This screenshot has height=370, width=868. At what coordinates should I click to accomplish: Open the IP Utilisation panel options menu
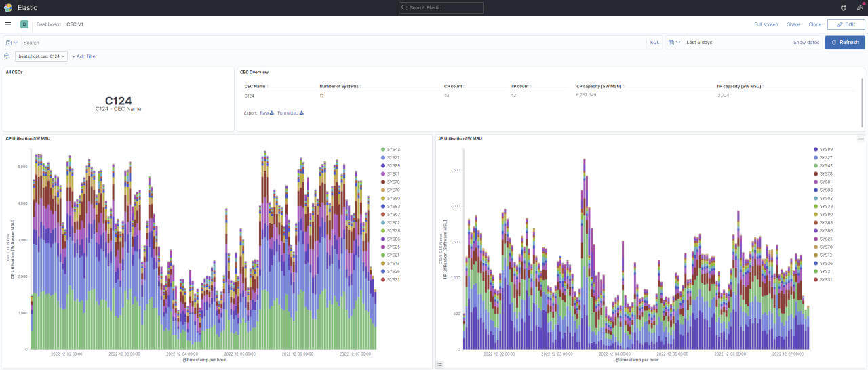coord(861,138)
